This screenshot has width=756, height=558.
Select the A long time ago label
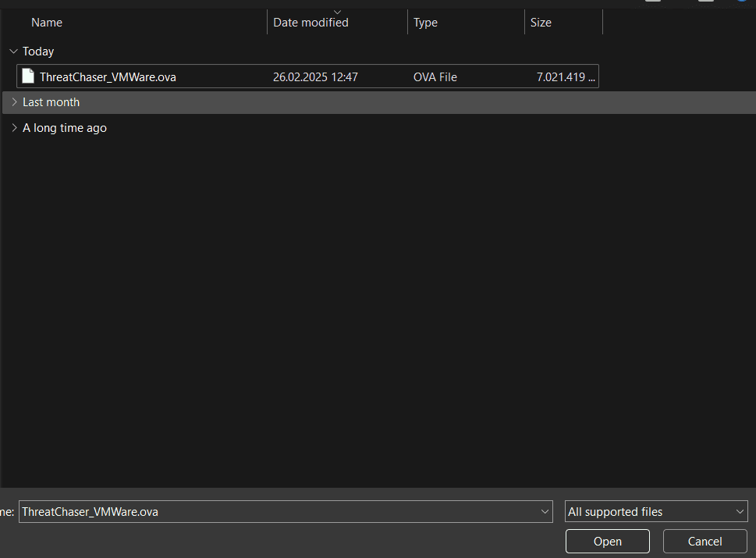click(x=65, y=128)
